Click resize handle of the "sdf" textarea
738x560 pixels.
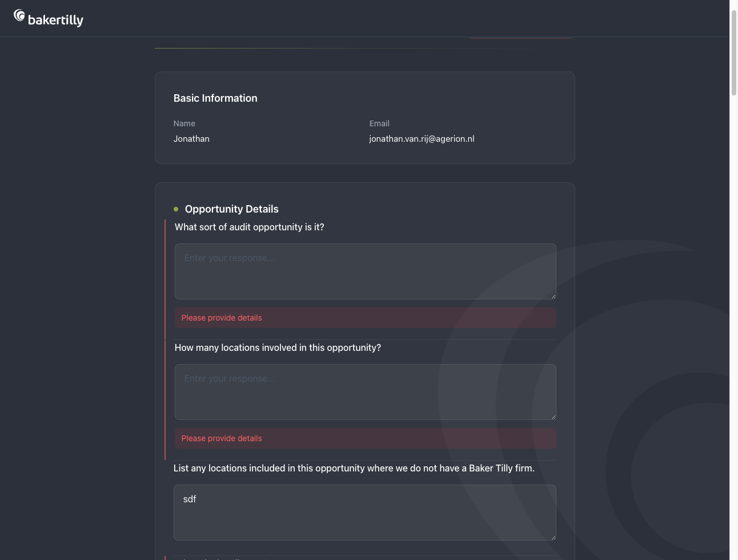[553, 537]
